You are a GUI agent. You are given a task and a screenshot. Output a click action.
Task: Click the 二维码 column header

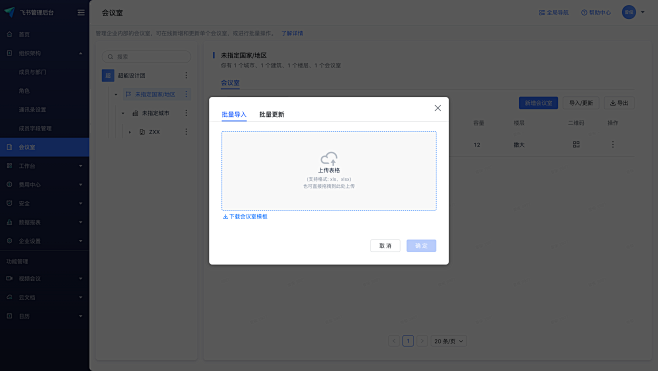tap(576, 123)
